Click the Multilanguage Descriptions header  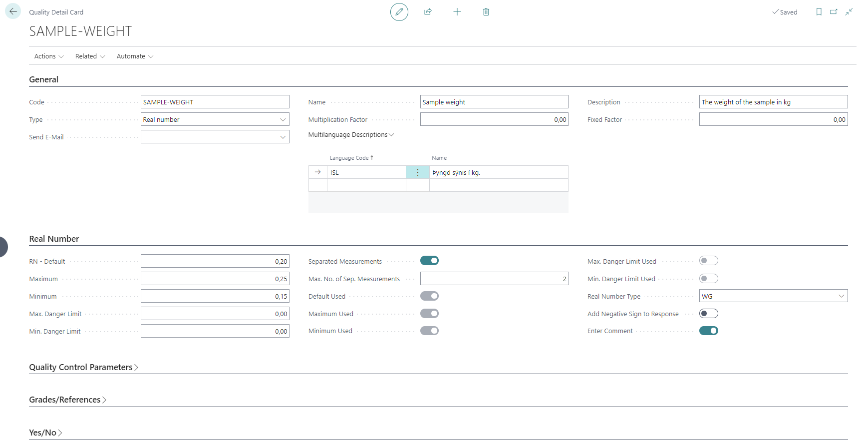tap(351, 135)
